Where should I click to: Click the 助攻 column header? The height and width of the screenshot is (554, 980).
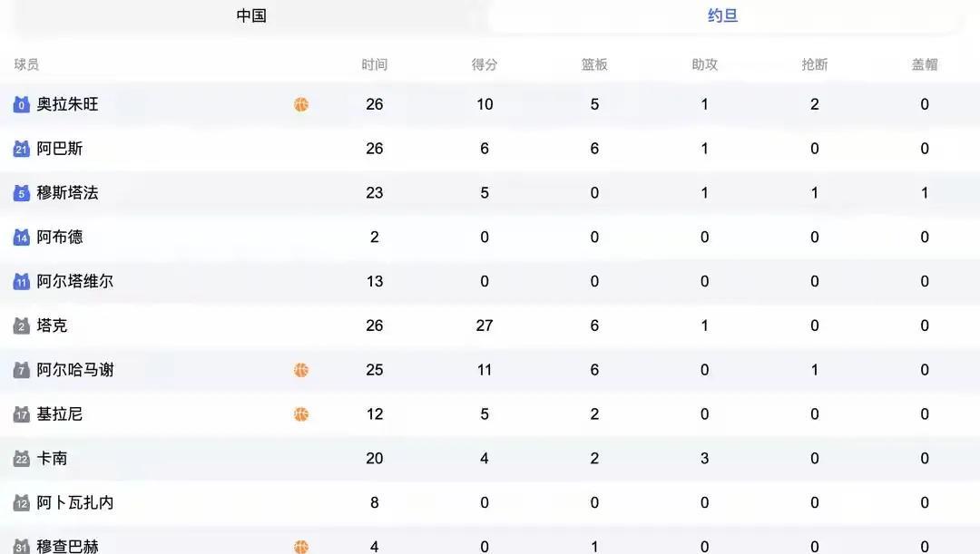[x=704, y=64]
